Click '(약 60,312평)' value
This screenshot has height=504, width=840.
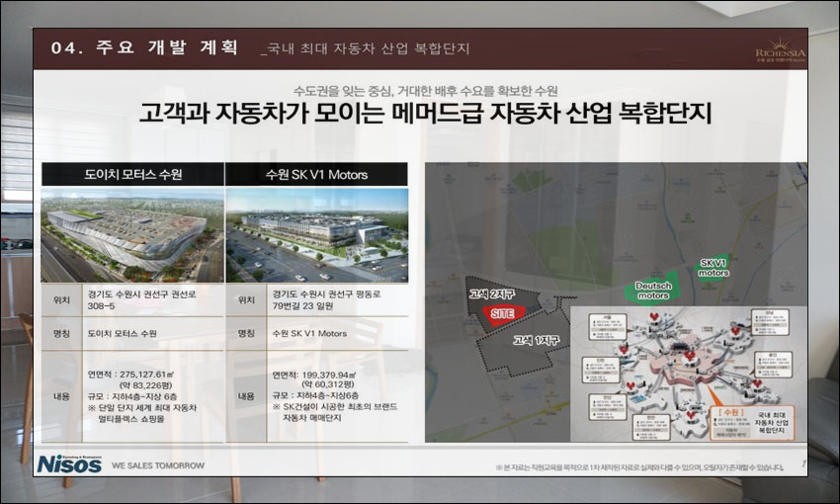click(x=328, y=384)
